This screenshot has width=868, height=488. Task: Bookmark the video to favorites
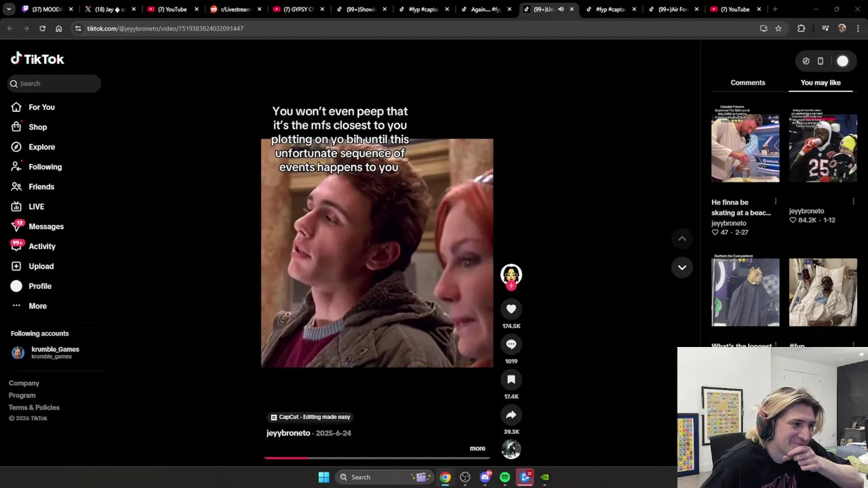[x=511, y=380]
